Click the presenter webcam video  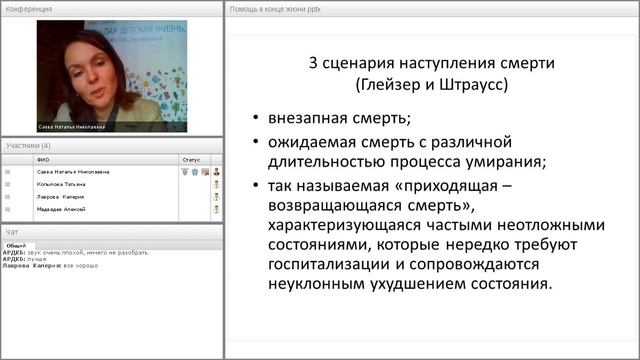tap(112, 76)
